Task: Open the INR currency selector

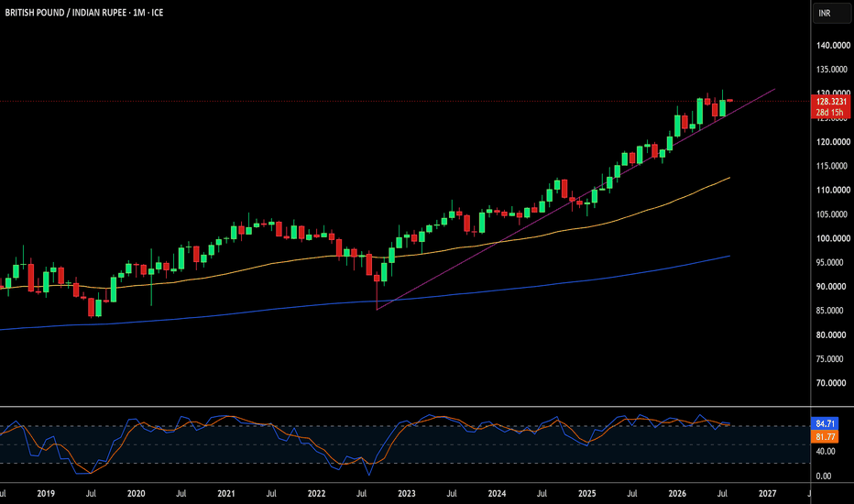Action: click(x=831, y=13)
